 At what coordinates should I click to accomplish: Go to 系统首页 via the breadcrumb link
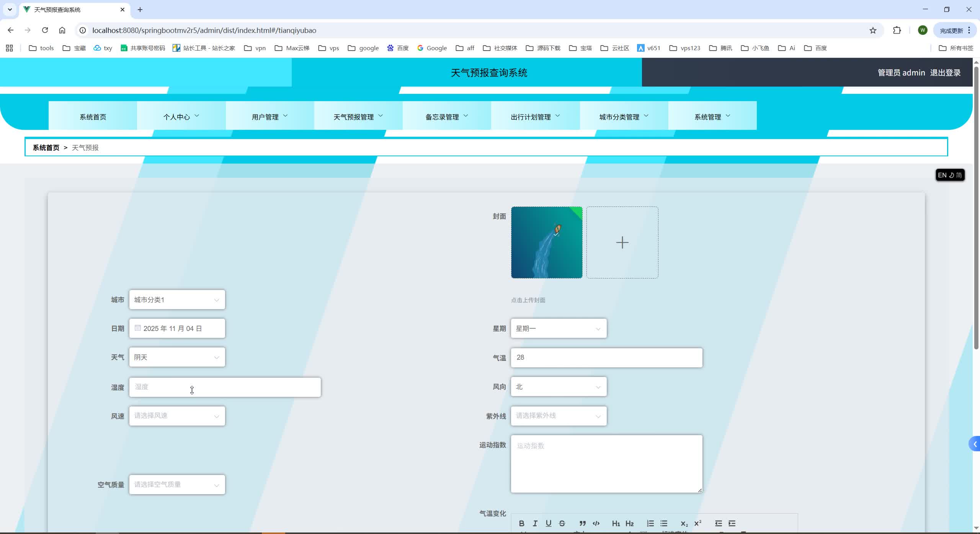point(46,147)
